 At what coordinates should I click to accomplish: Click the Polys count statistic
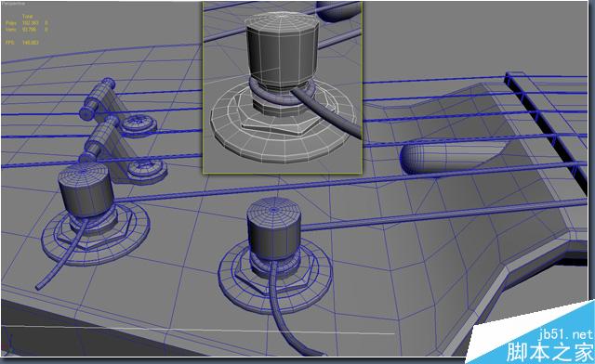click(x=27, y=23)
